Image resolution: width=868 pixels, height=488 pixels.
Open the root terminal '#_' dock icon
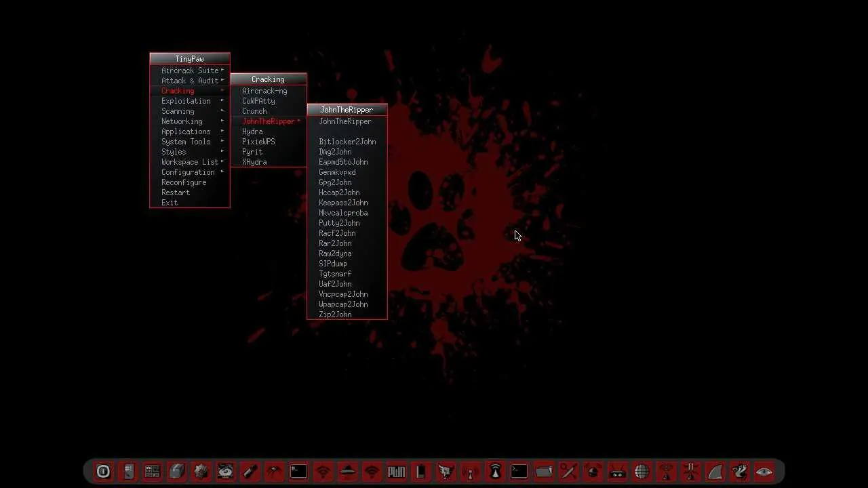pyautogui.click(x=298, y=471)
